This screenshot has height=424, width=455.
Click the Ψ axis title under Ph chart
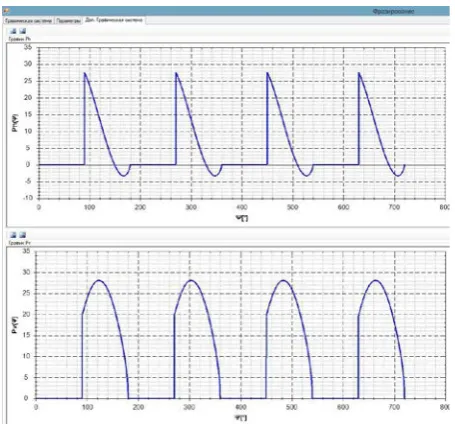point(242,218)
